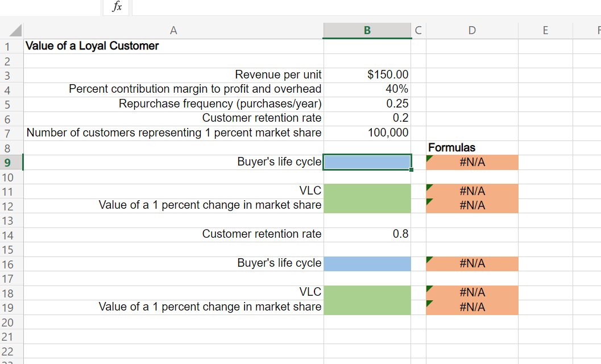Click the error indicator on cell D19

[429, 303]
